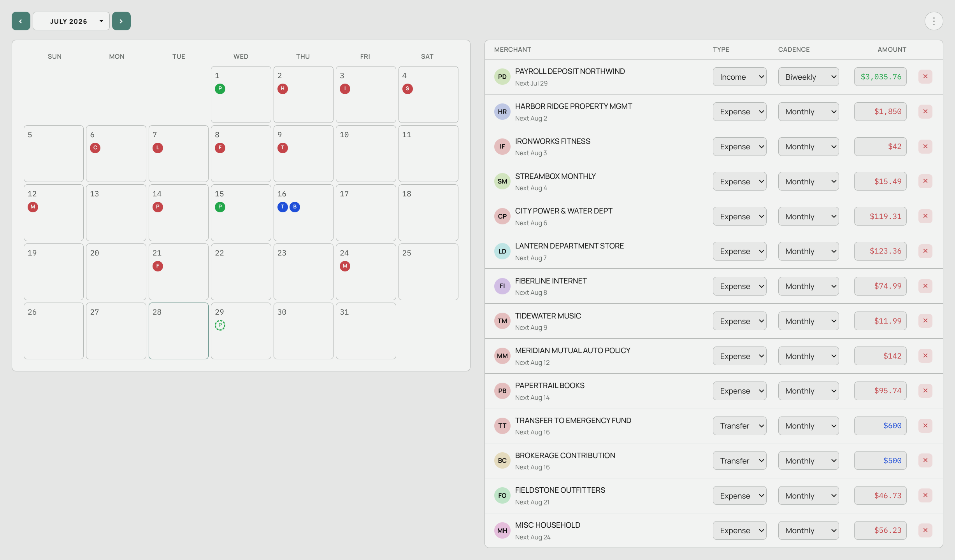Screen dimensions: 955x560
Task: Open Harbor Ridge Expense type dropdown
Action: tap(739, 112)
